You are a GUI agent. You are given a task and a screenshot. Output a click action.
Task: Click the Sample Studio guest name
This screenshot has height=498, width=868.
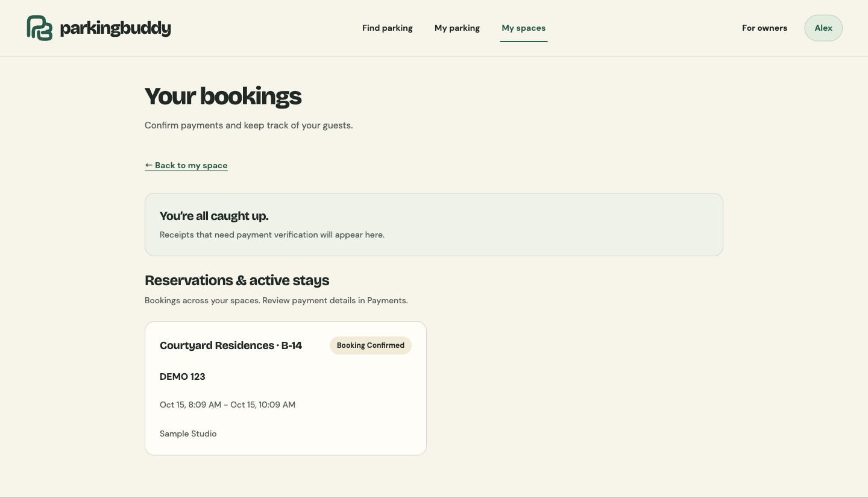[188, 433]
